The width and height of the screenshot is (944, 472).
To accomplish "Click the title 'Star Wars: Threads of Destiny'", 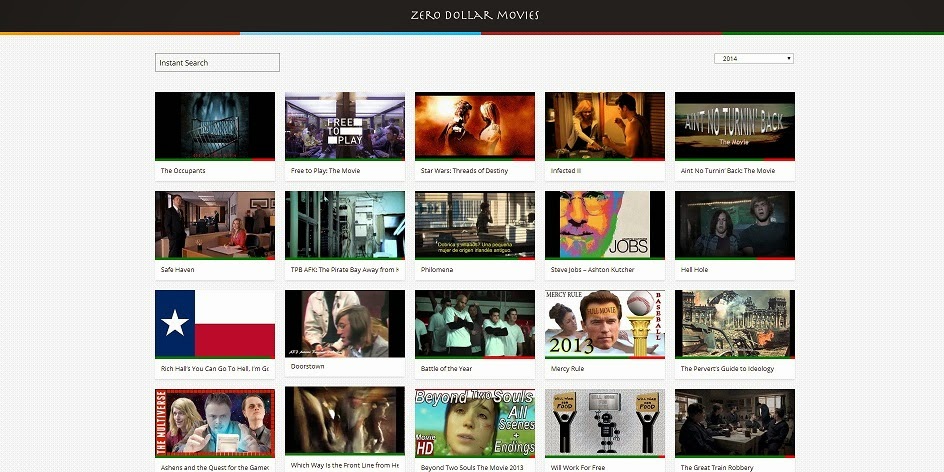I will click(x=464, y=170).
